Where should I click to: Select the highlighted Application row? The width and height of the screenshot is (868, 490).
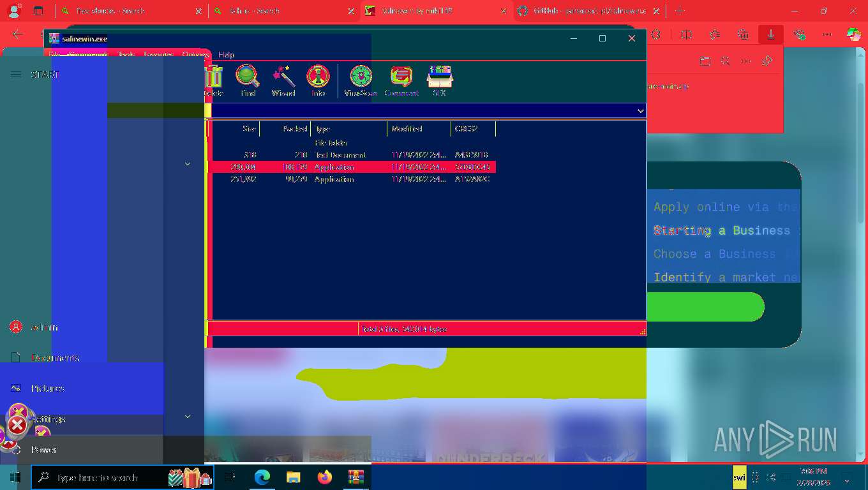(352, 167)
